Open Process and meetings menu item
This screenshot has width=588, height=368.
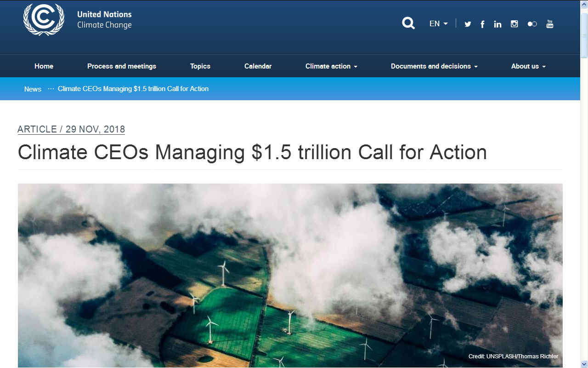(122, 66)
